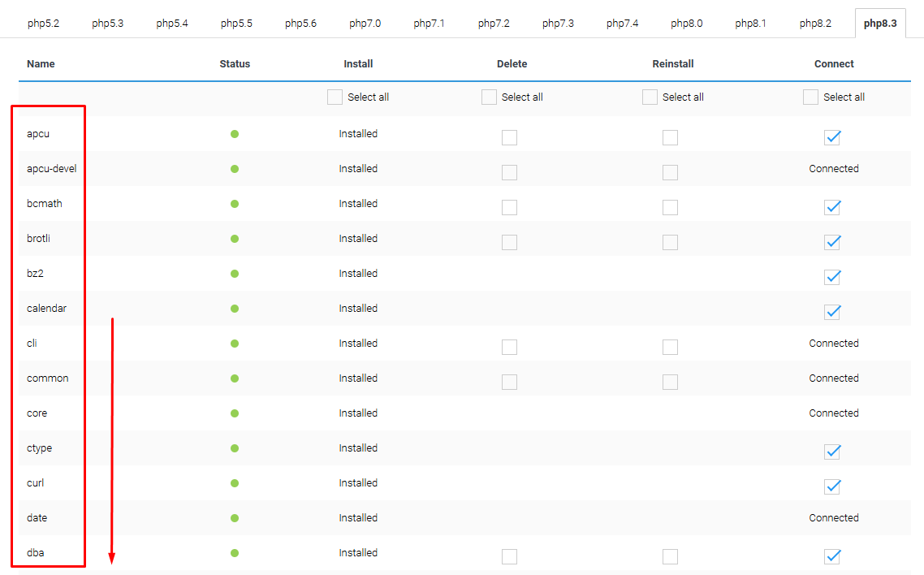Check Select all under Reinstall column
The width and height of the screenshot is (924, 575).
coord(650,97)
